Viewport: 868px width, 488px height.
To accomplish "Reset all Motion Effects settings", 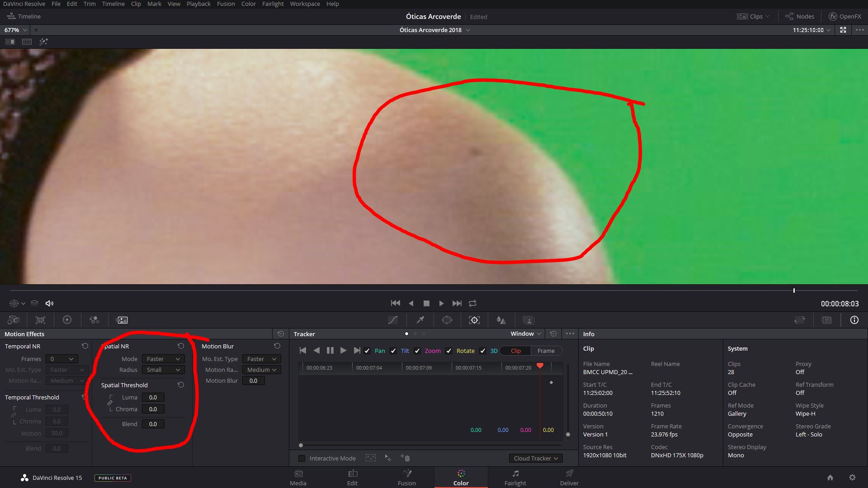I will click(x=281, y=334).
